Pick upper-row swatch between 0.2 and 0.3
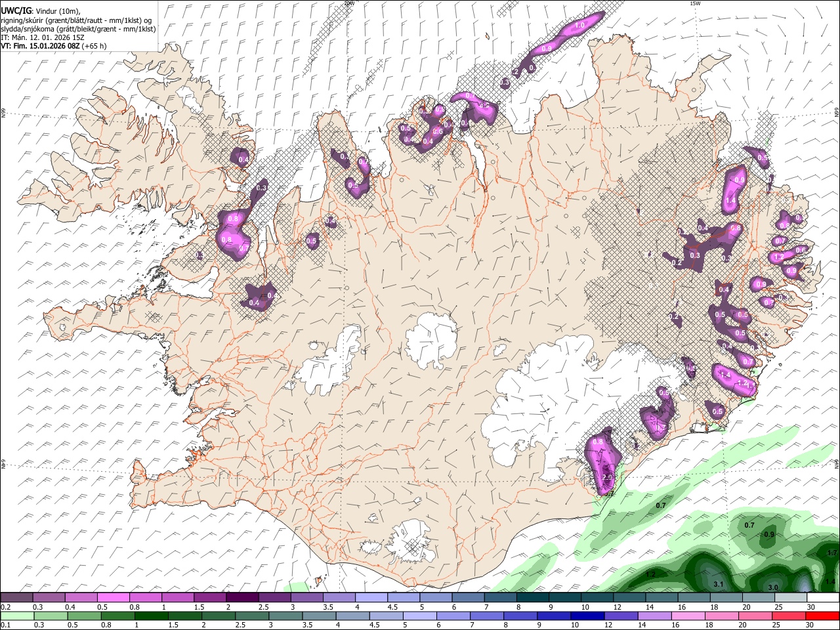 [x=16, y=598]
